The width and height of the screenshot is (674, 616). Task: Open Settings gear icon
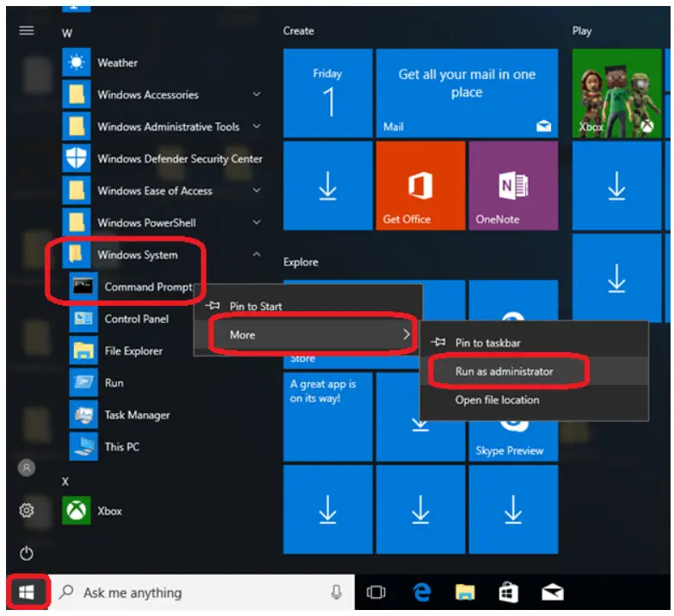tap(26, 510)
